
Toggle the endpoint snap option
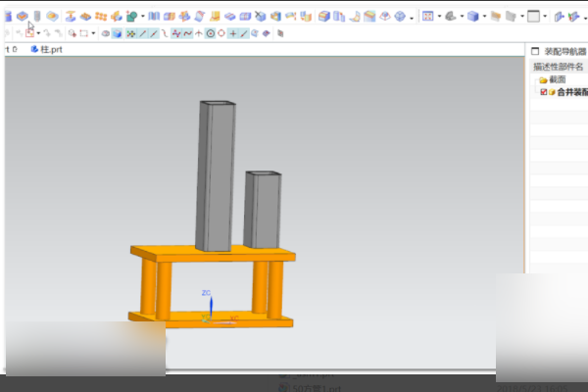point(142,33)
